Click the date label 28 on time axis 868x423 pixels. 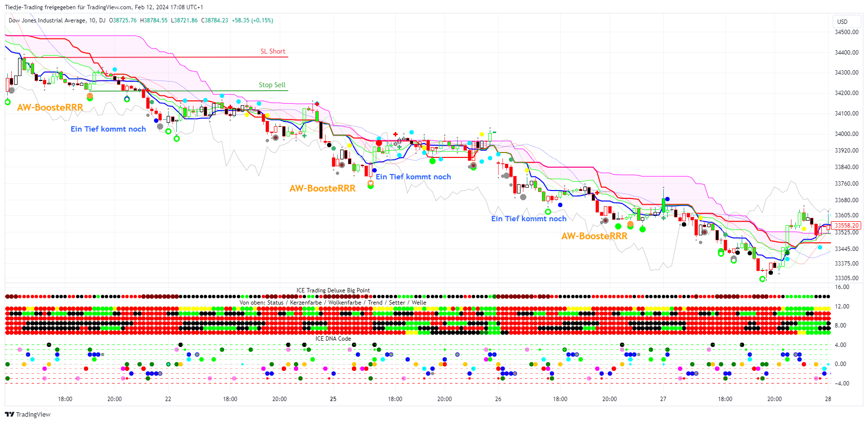828,399
